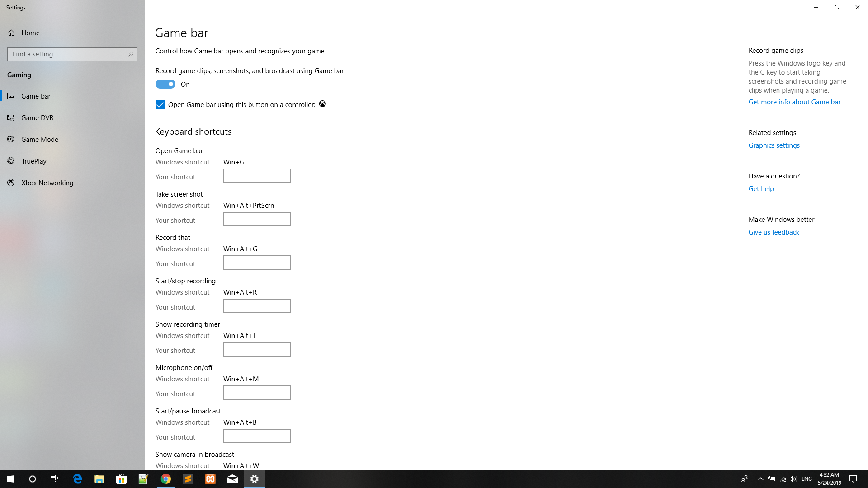Click the Game DVR sidebar icon
The width and height of the screenshot is (868, 488).
[x=11, y=118]
